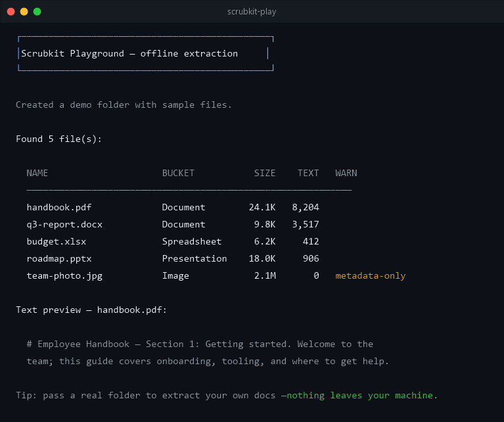Click the red close window button
Screen dimensions: 504x422
(11, 12)
